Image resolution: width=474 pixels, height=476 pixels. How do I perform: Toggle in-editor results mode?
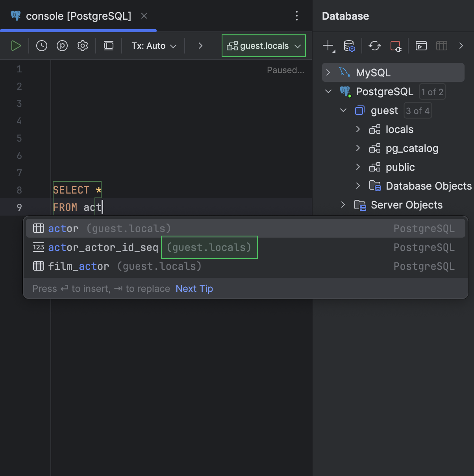[108, 45]
